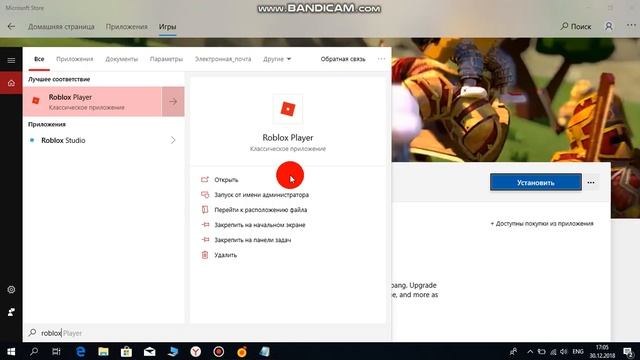Image resolution: width=640 pixels, height=360 pixels.
Task: Click the Установить install button
Action: click(x=536, y=182)
